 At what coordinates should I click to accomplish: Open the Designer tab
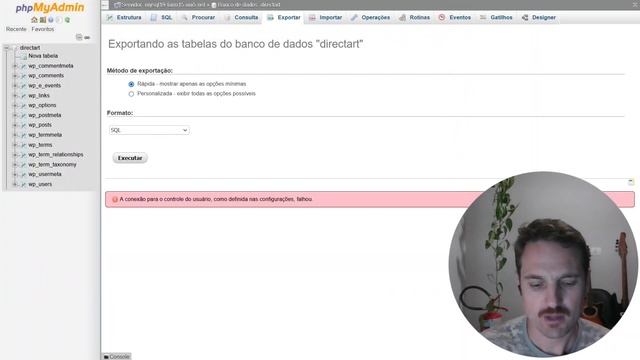tap(539, 18)
